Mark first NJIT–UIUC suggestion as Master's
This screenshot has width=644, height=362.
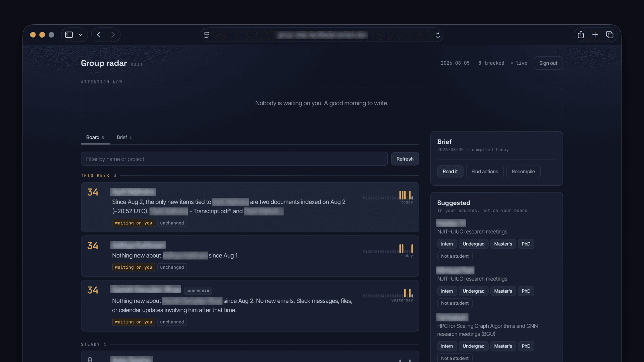tap(503, 244)
